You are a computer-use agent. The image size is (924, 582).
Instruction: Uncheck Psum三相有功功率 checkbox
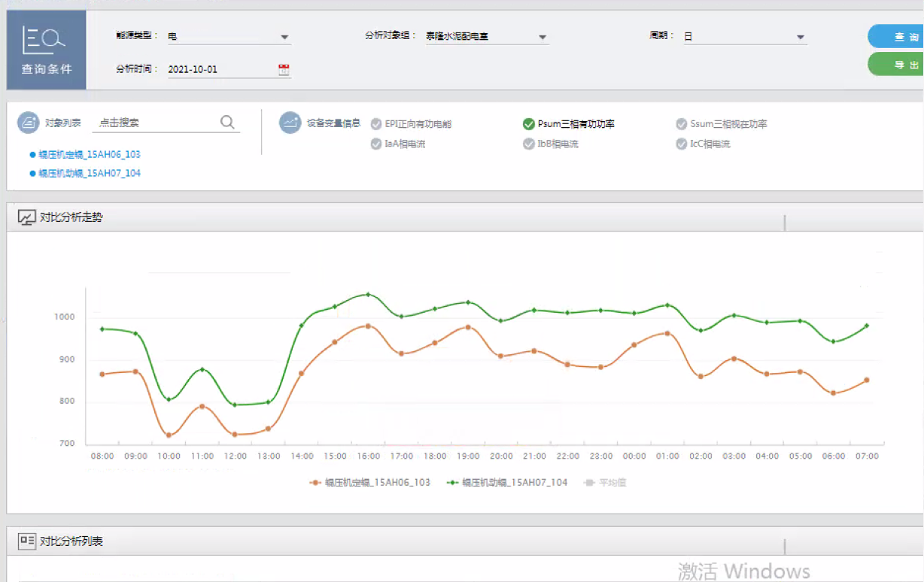[529, 124]
